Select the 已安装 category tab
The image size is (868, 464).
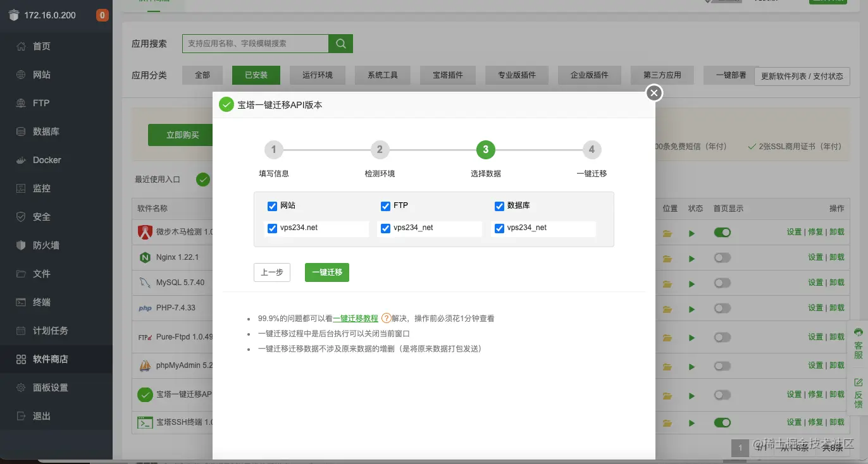[x=256, y=75]
